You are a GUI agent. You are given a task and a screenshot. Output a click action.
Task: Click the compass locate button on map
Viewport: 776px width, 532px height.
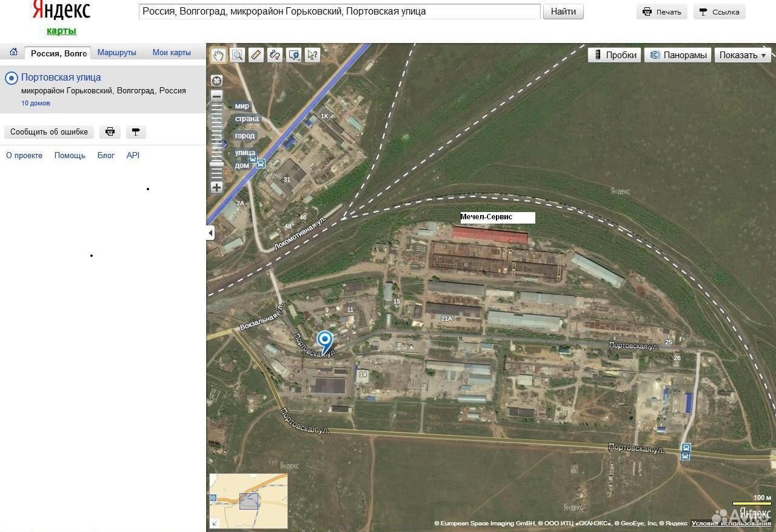216,81
